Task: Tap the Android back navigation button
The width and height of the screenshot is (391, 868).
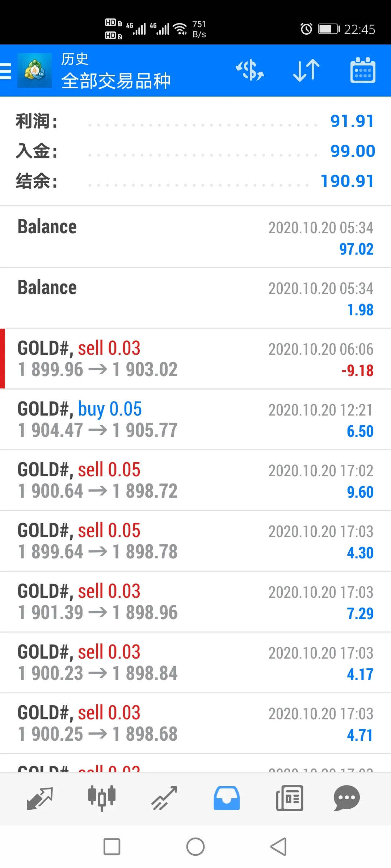Action: tap(278, 847)
